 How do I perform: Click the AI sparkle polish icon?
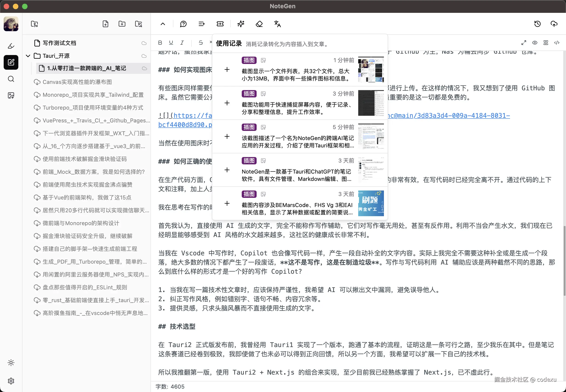pyautogui.click(x=241, y=24)
